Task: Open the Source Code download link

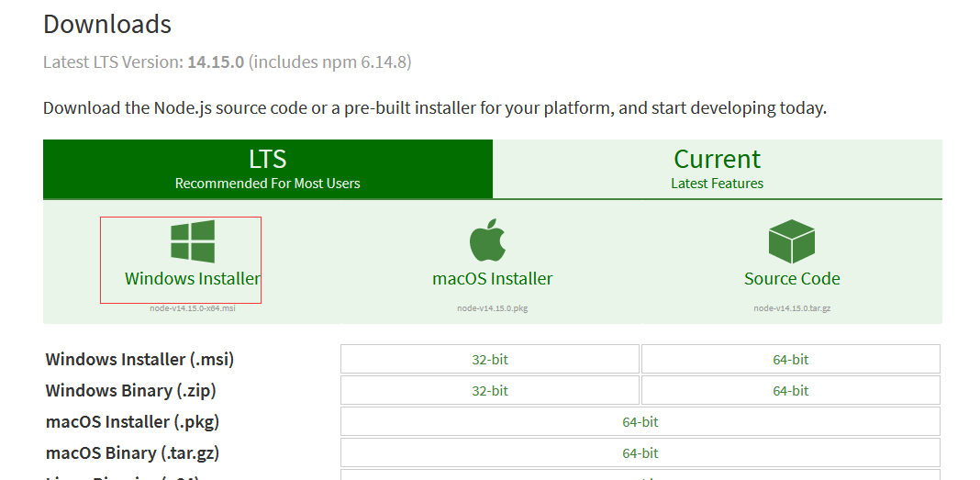Action: pos(792,278)
